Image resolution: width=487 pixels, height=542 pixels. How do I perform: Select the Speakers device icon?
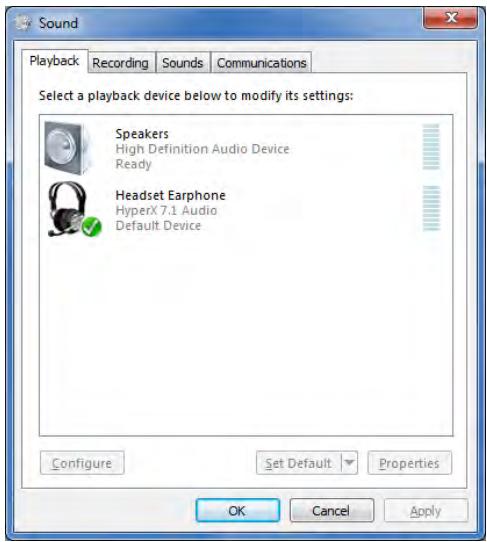[x=66, y=148]
